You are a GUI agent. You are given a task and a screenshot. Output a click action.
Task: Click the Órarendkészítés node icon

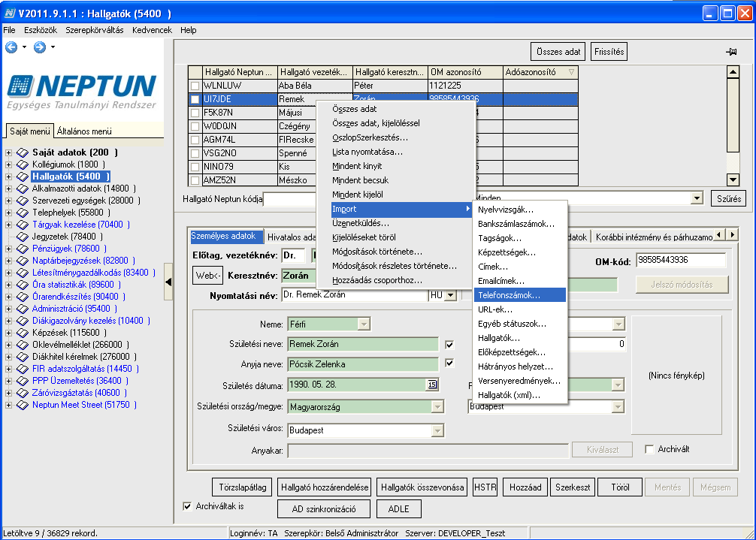click(x=23, y=297)
